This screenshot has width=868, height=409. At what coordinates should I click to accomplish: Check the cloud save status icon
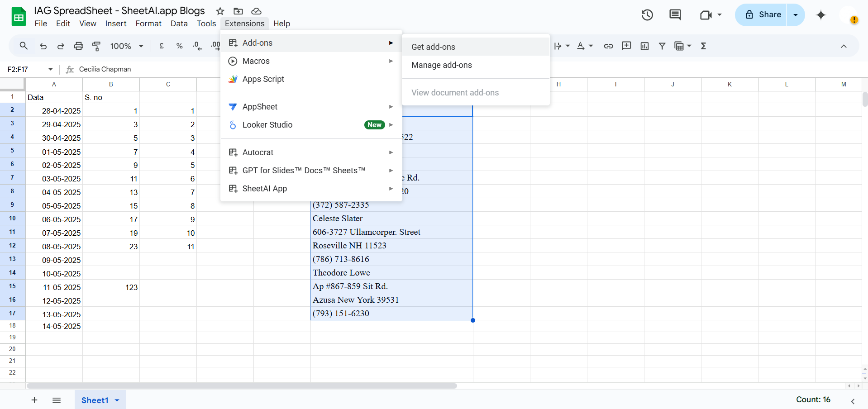(256, 11)
